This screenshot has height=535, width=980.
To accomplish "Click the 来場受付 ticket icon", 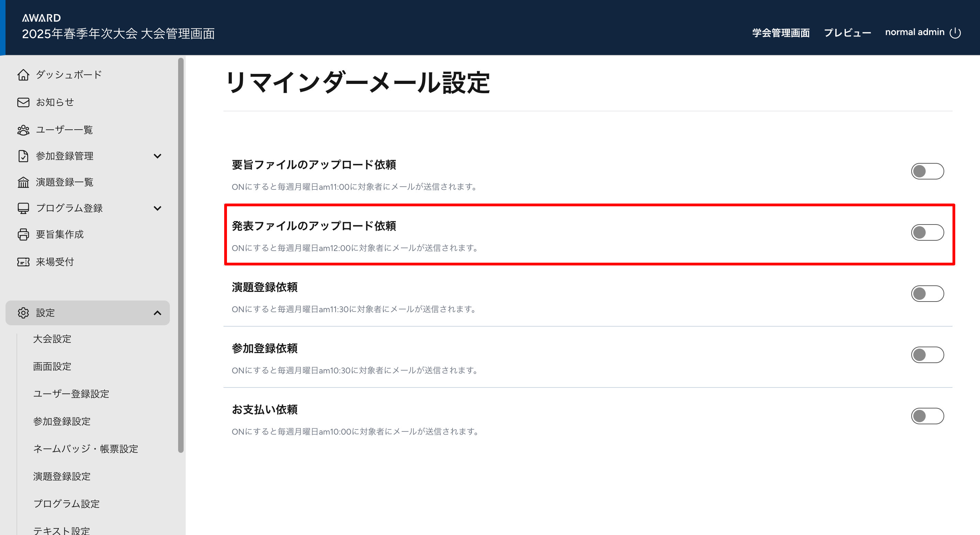I will [x=23, y=262].
